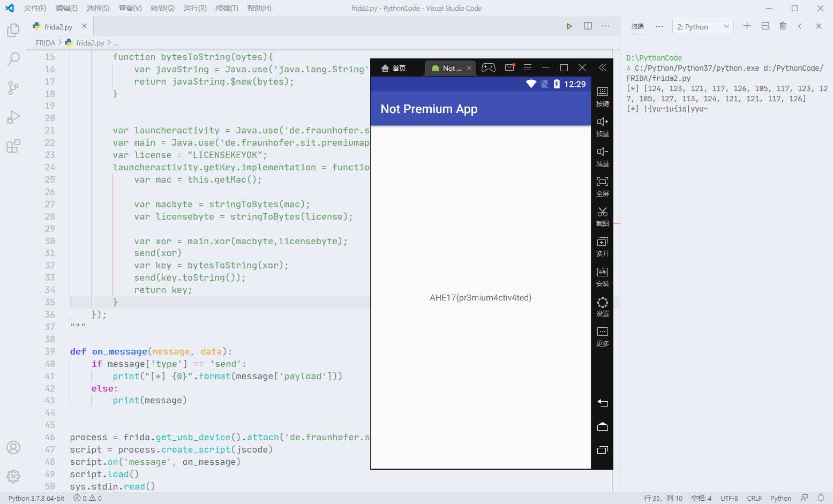Kill terminal with trash icon

(x=783, y=26)
